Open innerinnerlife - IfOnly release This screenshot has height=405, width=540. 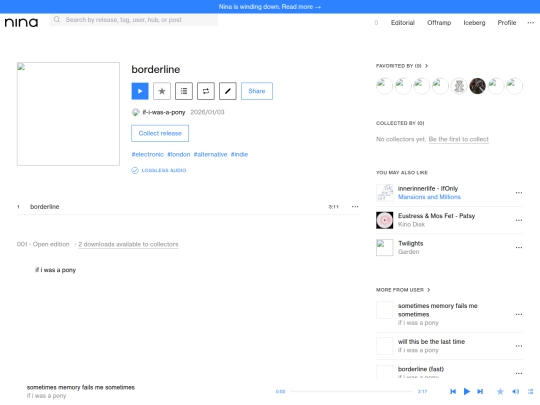428,188
